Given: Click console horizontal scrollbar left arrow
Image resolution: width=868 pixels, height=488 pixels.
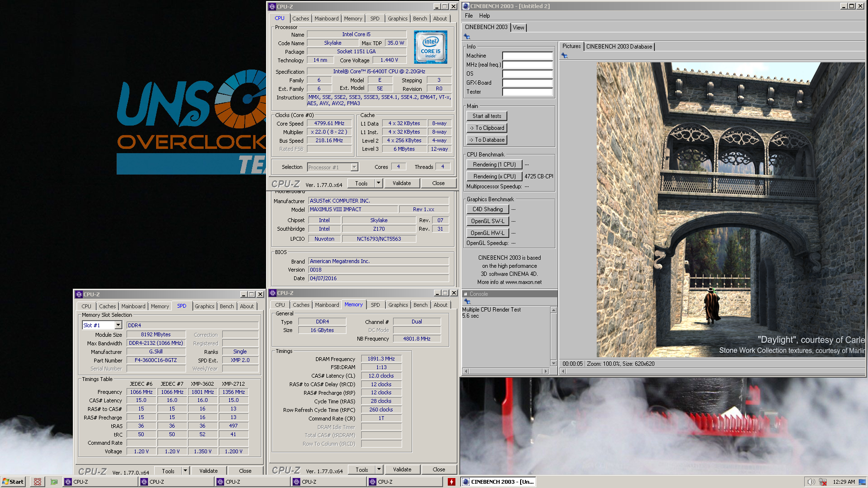Looking at the screenshot, I should (466, 371).
